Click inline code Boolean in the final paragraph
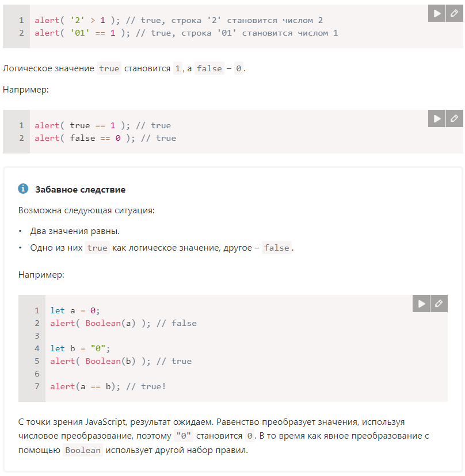 pos(83,450)
